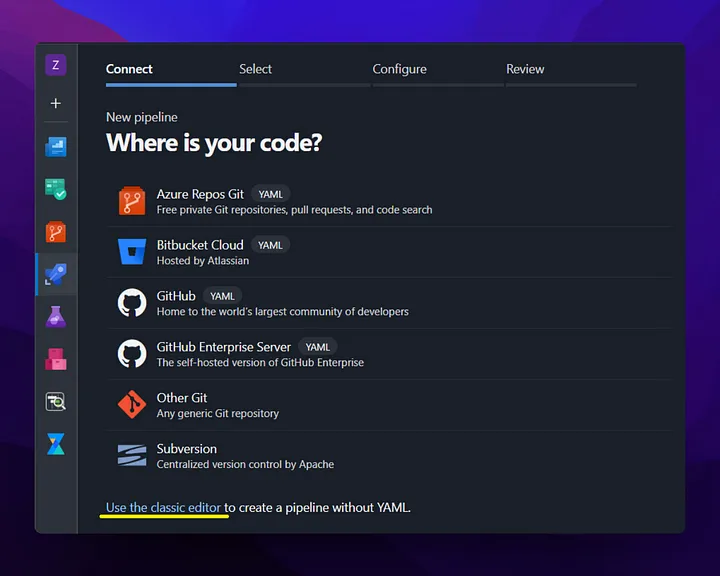Click 'Hosted by Atlassian' description text
The width and height of the screenshot is (720, 576).
tap(203, 261)
